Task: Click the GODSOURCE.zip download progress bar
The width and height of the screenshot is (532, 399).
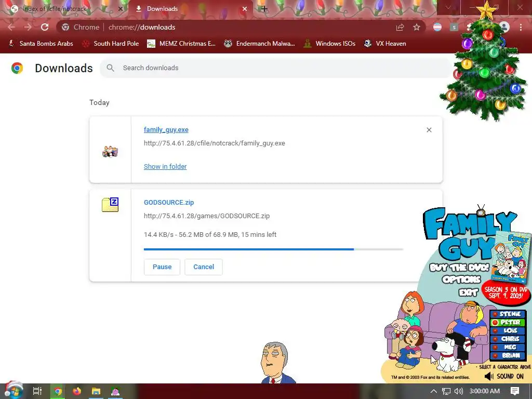Action: [273, 249]
